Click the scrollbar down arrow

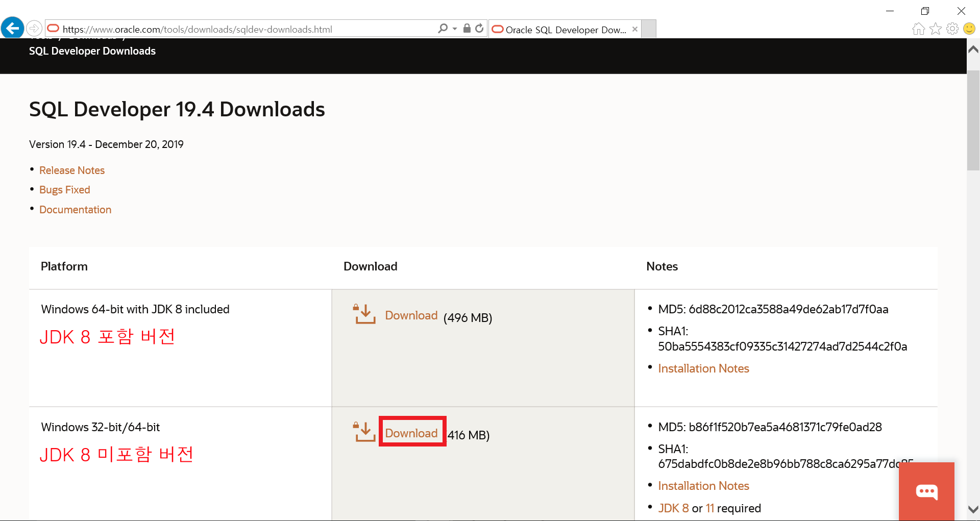click(x=973, y=509)
